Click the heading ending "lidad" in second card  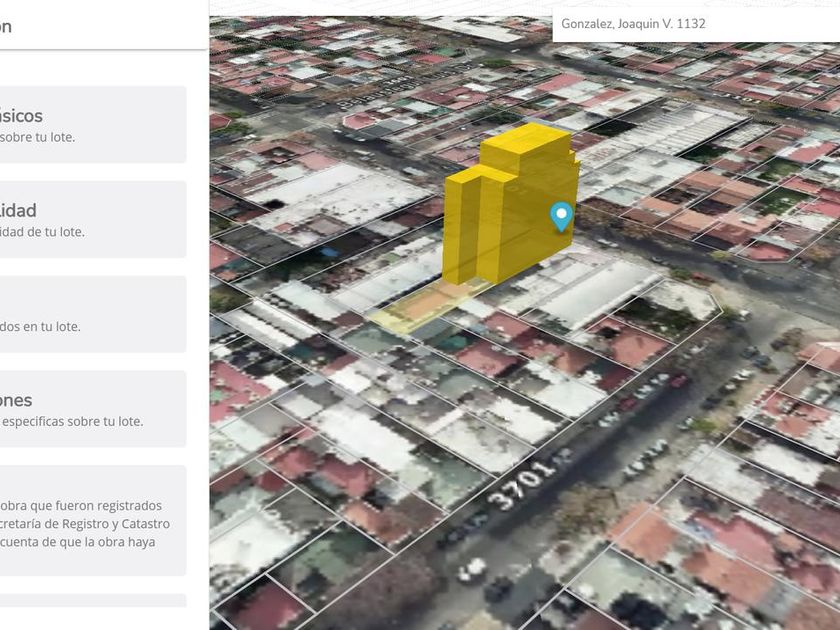click(x=18, y=211)
